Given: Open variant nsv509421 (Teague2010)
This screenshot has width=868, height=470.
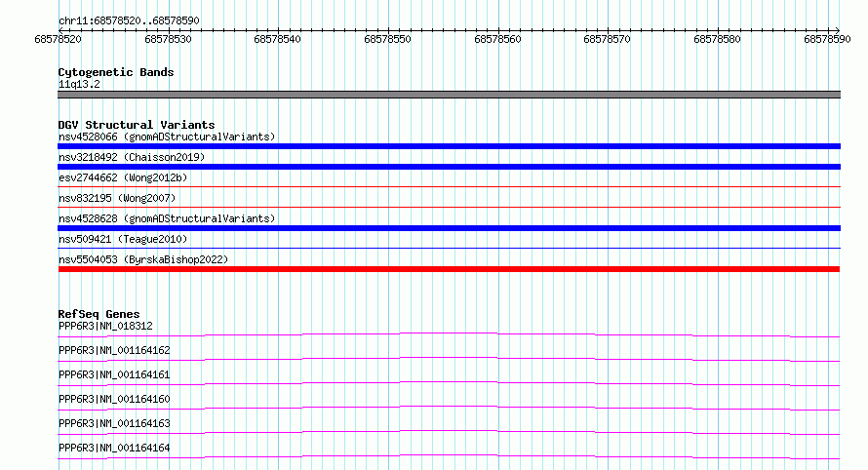Looking at the screenshot, I should coord(123,239).
